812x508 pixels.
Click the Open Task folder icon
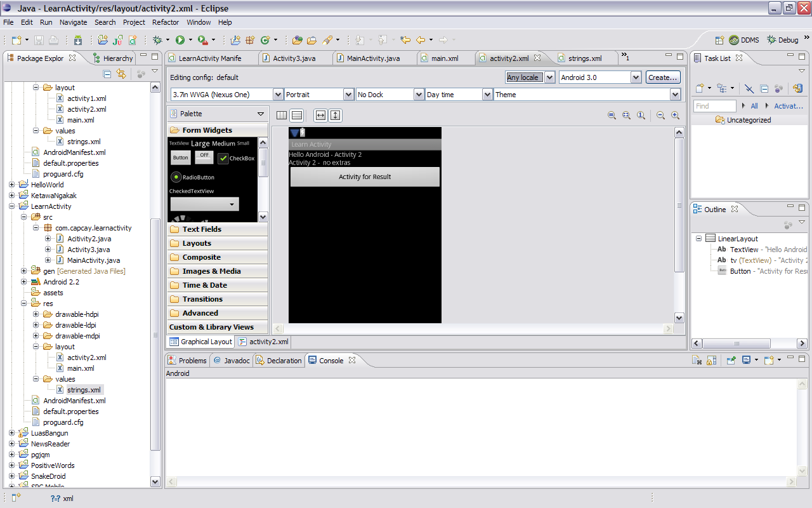pyautogui.click(x=311, y=40)
